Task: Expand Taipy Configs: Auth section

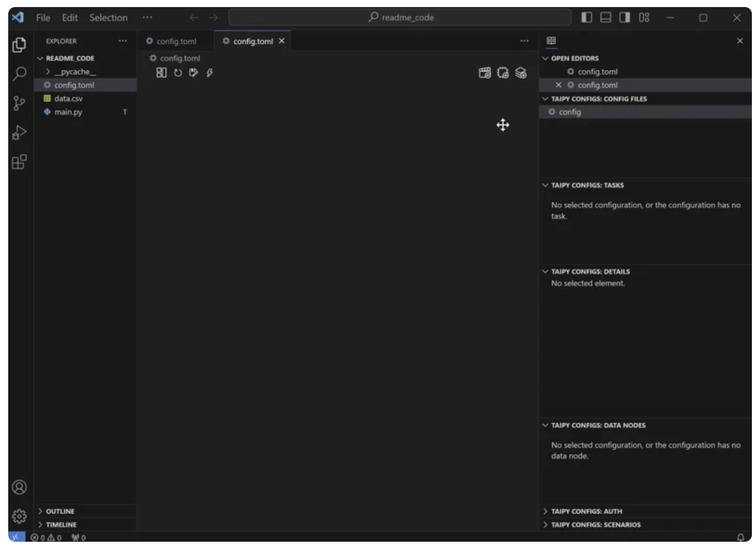Action: [x=644, y=511]
